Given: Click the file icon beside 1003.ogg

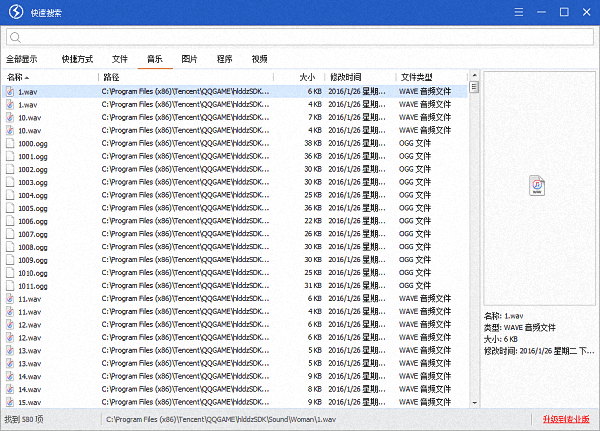Looking at the screenshot, I should coord(11,182).
